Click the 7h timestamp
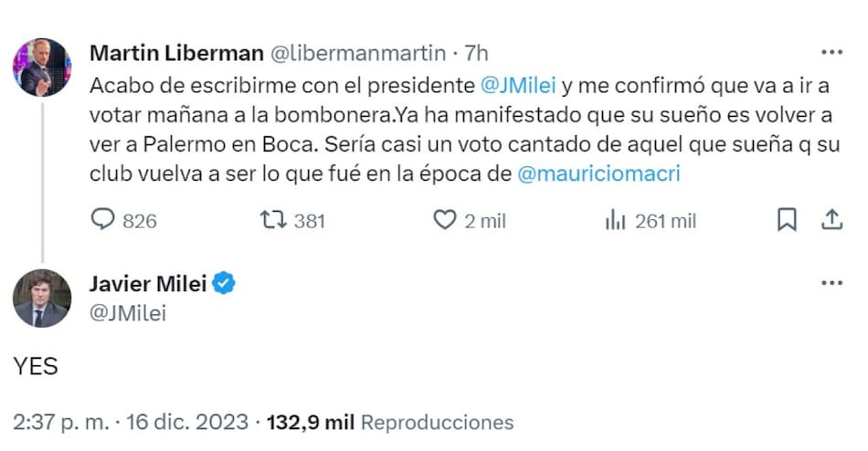Screen dimensions: 868x451 [x=476, y=53]
